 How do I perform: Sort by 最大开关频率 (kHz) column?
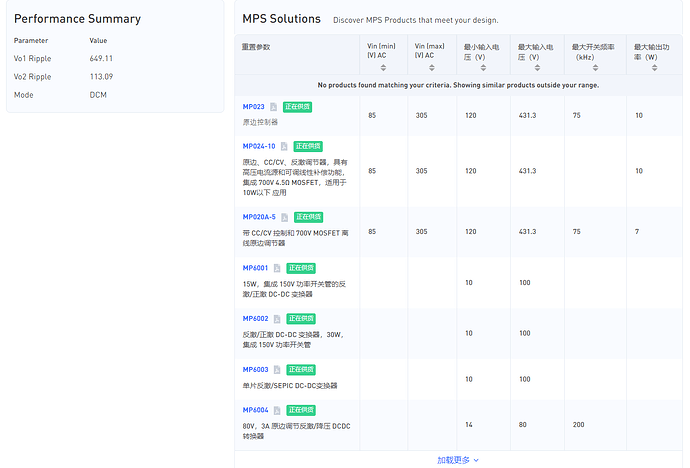point(595,68)
